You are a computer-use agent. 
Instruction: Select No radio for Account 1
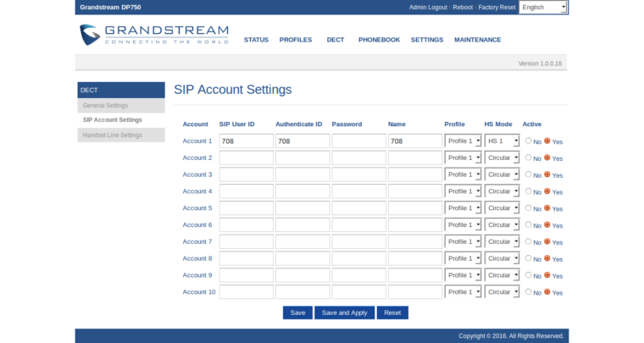[529, 141]
